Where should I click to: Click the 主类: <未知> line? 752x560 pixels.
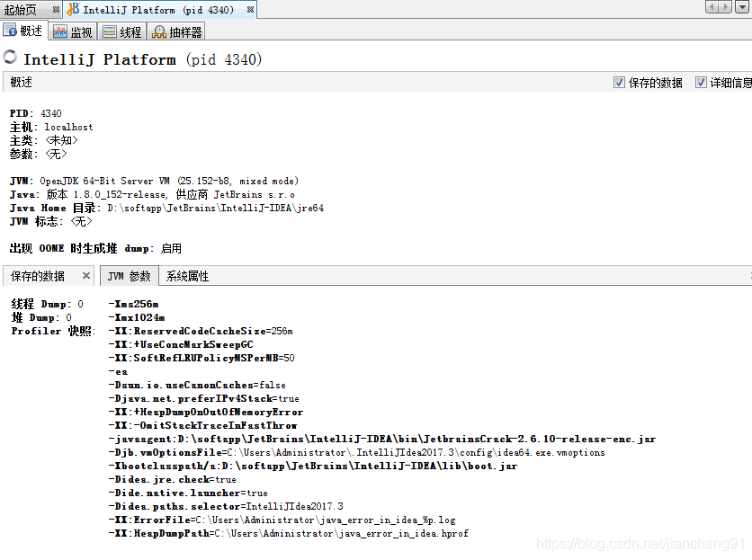click(x=44, y=140)
